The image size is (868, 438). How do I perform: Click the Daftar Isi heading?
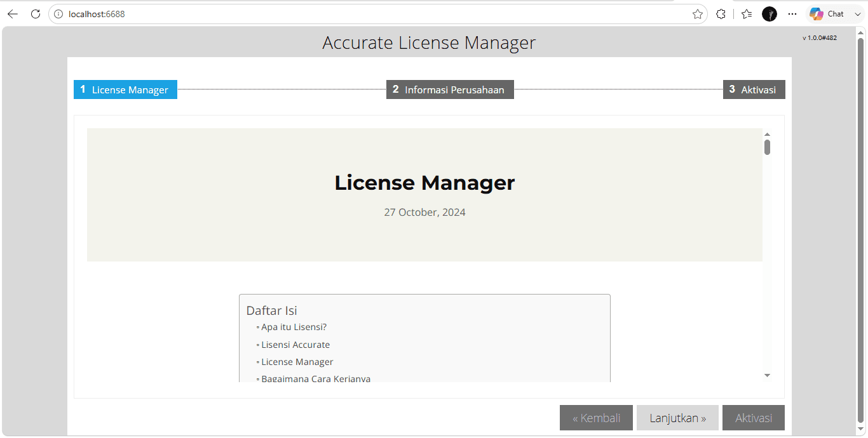tap(271, 310)
